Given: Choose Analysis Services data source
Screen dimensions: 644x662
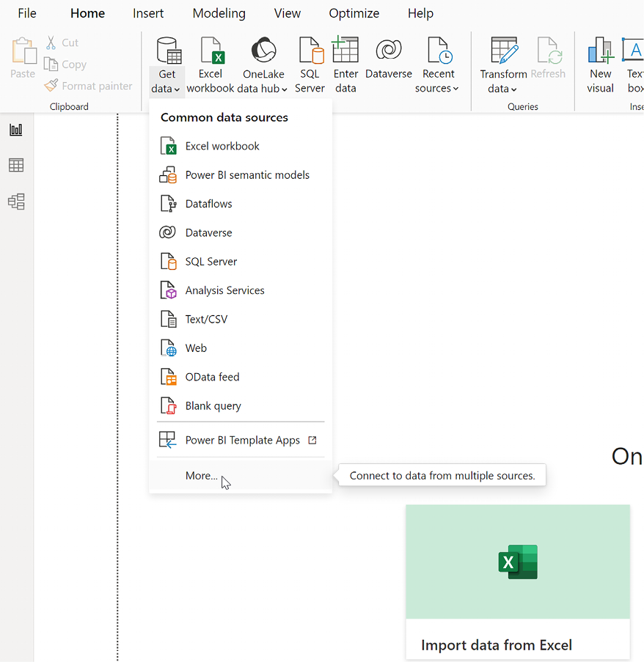Looking at the screenshot, I should [241, 290].
